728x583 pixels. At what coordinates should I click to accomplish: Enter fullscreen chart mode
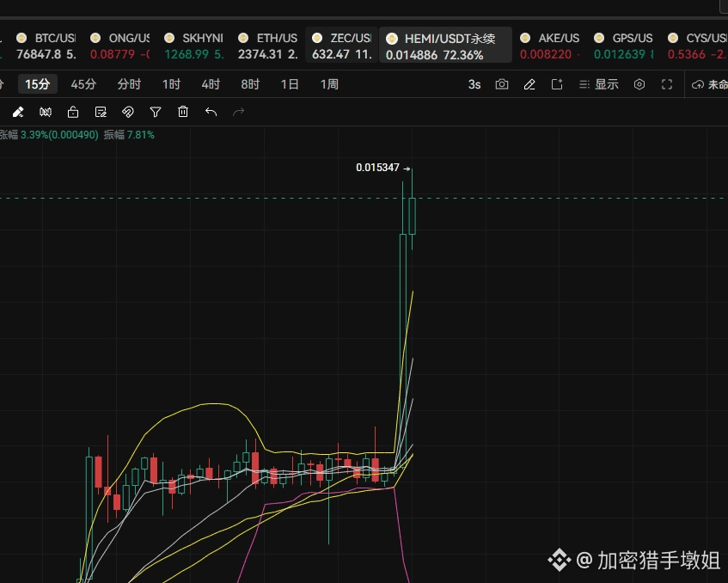[667, 84]
